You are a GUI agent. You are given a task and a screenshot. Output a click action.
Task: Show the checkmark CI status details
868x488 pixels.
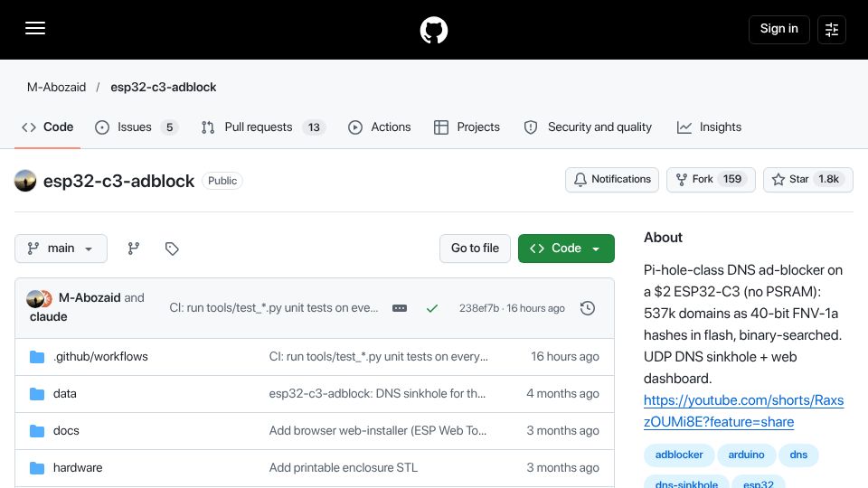[432, 308]
